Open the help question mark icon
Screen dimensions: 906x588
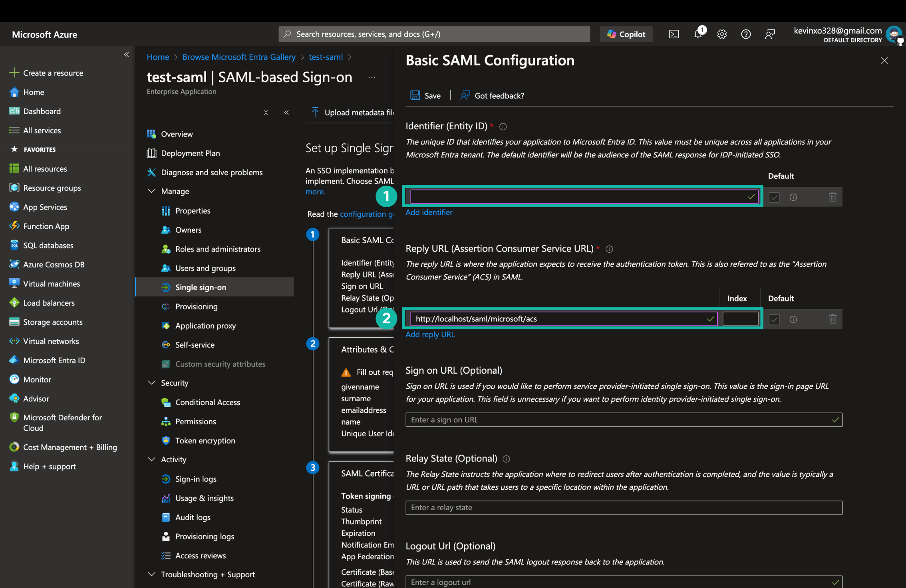pos(746,34)
